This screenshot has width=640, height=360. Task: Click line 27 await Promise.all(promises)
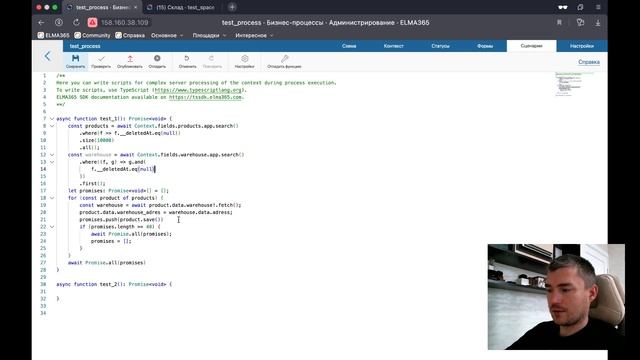click(x=107, y=263)
